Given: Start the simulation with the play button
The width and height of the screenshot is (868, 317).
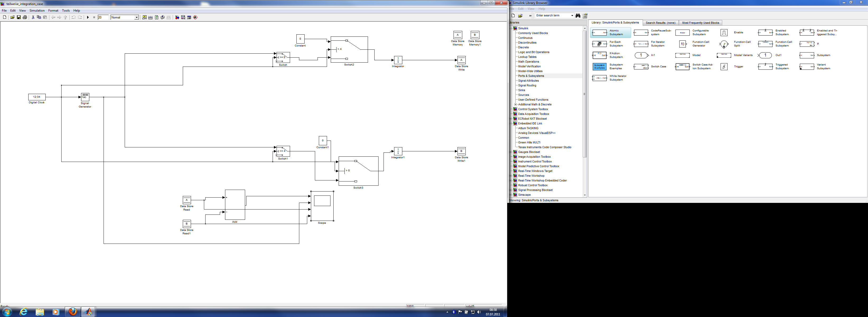Looking at the screenshot, I should pyautogui.click(x=88, y=17).
